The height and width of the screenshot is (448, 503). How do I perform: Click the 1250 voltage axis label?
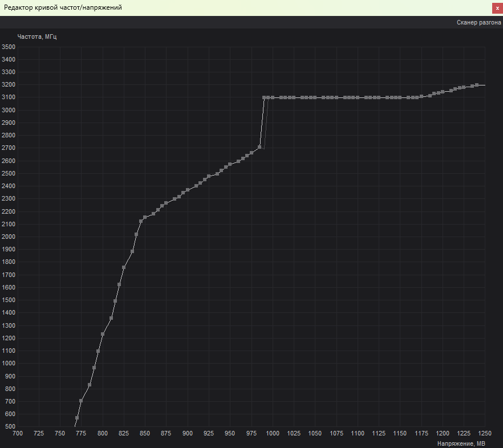click(485, 433)
